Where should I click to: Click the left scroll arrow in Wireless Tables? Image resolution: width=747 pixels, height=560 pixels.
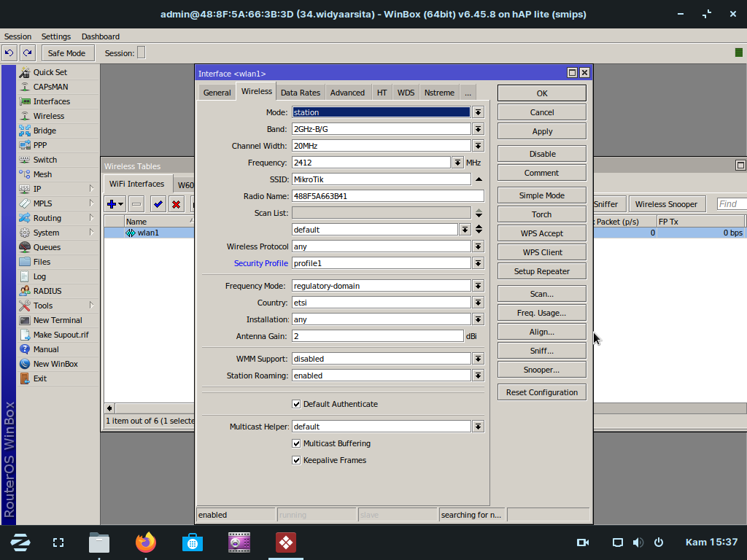[x=109, y=408]
